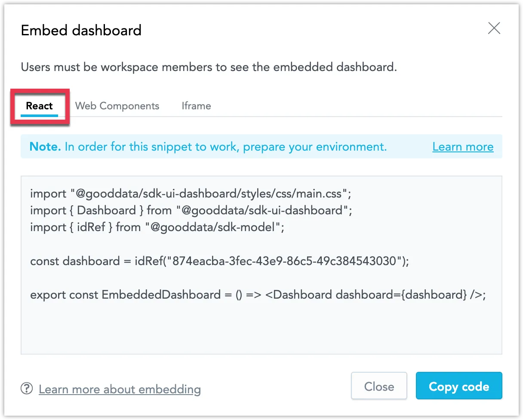Click the Embed dashboard dialog title
Image resolution: width=523 pixels, height=420 pixels.
pyautogui.click(x=81, y=30)
